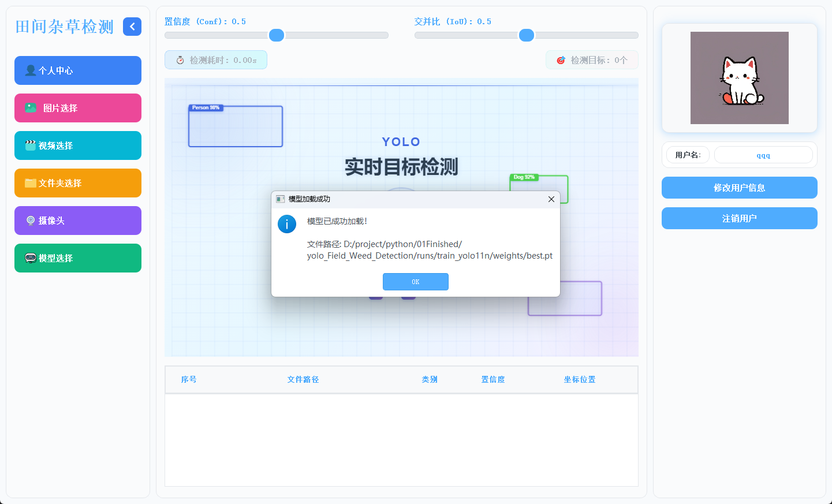
Task: Click the folder icon in 文件夹选择
Action: [x=31, y=183]
